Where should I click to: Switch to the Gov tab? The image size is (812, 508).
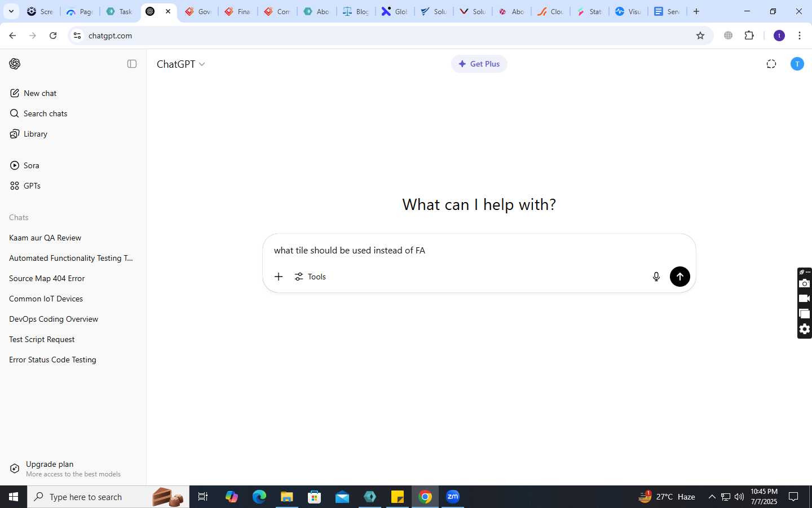pyautogui.click(x=198, y=11)
